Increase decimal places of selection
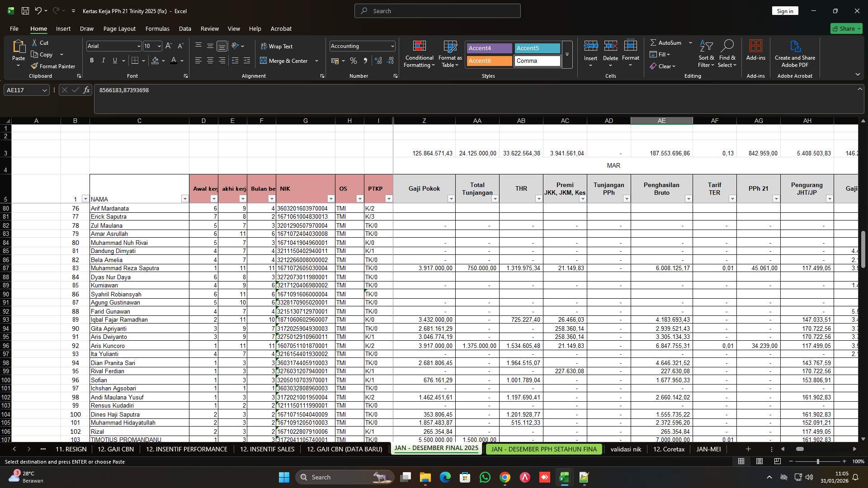The image size is (868, 488). (378, 61)
